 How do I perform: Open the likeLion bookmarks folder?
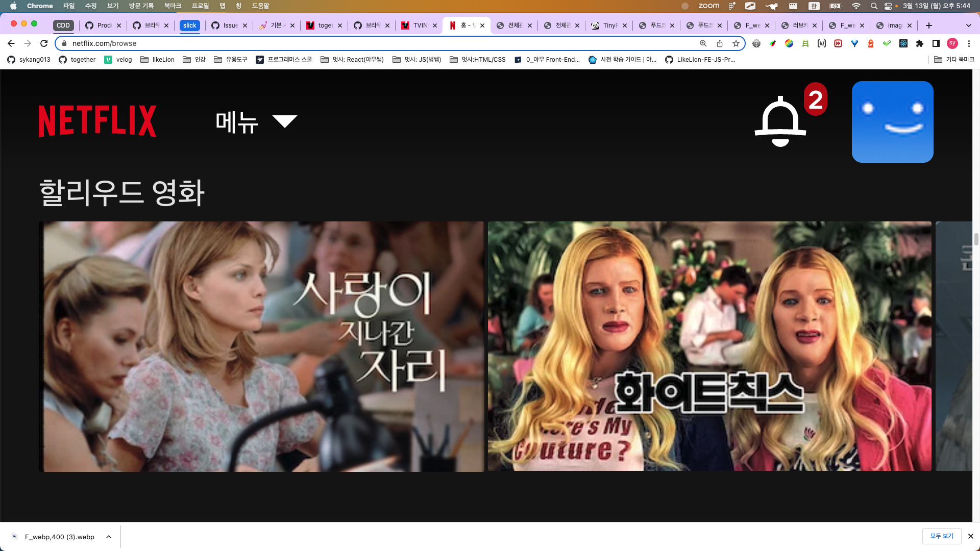pos(158,60)
